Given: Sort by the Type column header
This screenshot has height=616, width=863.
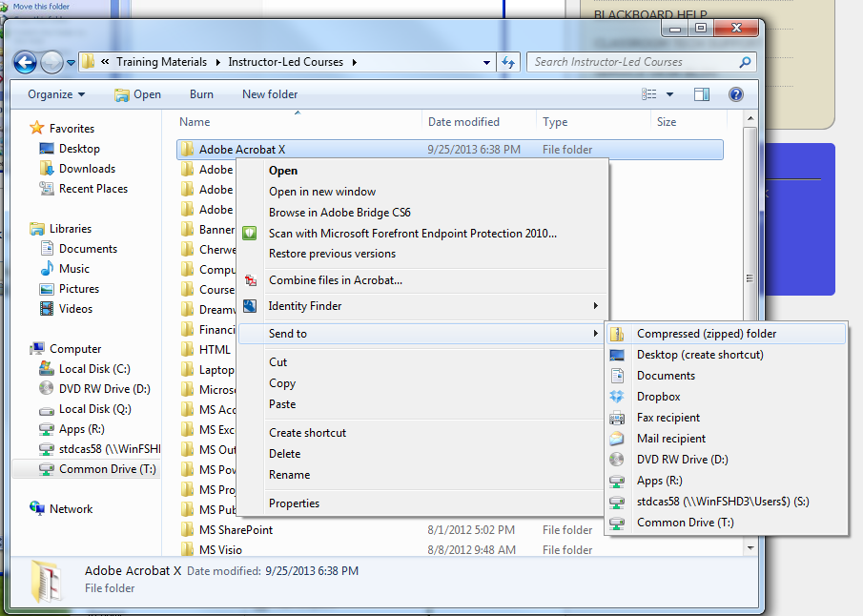Looking at the screenshot, I should coord(555,122).
